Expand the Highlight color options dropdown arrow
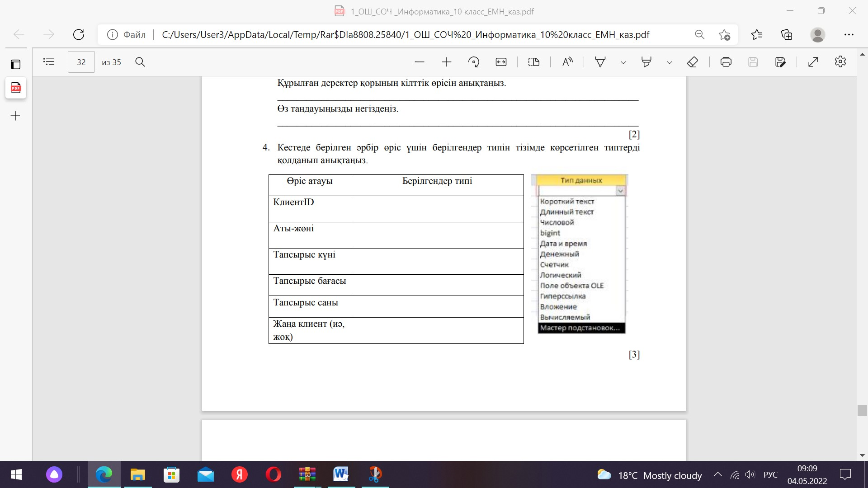The image size is (868, 488). coord(670,63)
